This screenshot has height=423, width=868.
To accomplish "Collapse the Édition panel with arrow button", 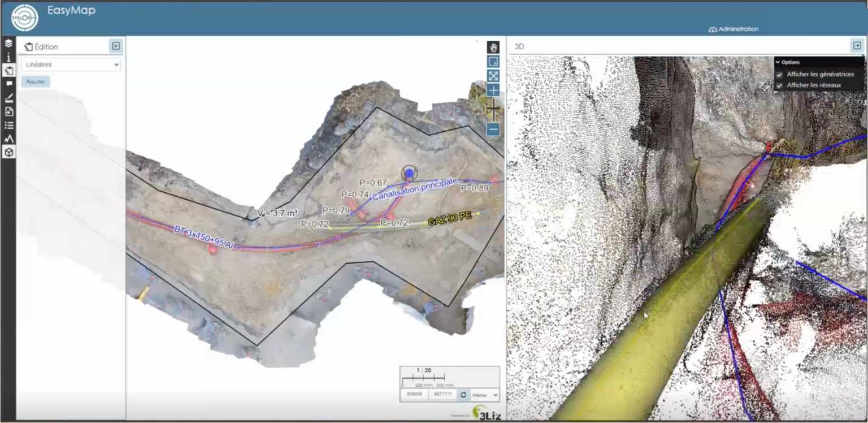I will [x=116, y=46].
